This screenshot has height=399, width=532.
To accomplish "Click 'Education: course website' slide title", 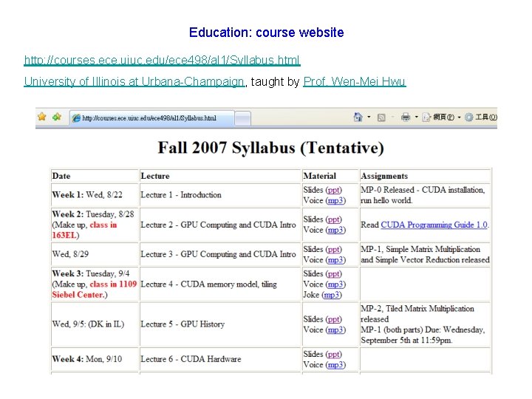I will [x=266, y=33].
